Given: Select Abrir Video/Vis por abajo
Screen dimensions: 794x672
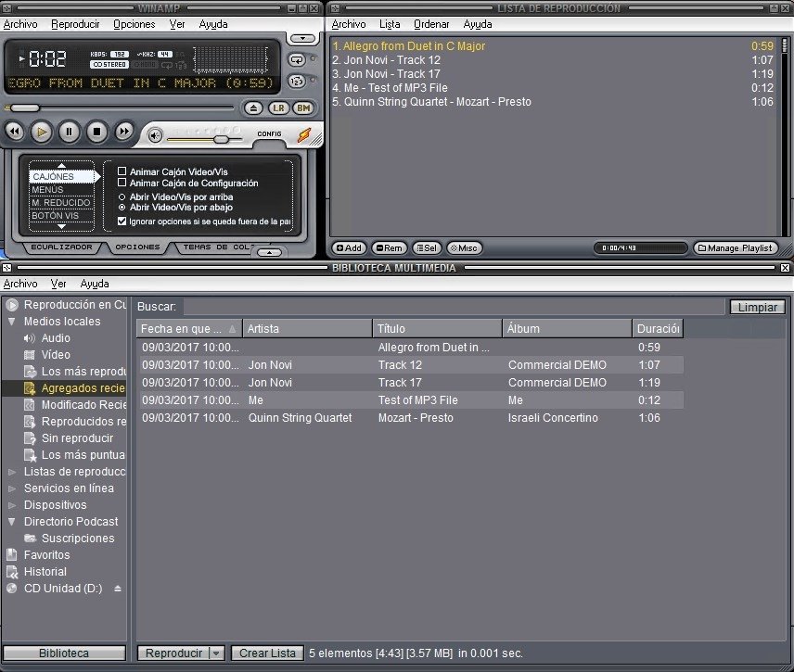Looking at the screenshot, I should 122,208.
